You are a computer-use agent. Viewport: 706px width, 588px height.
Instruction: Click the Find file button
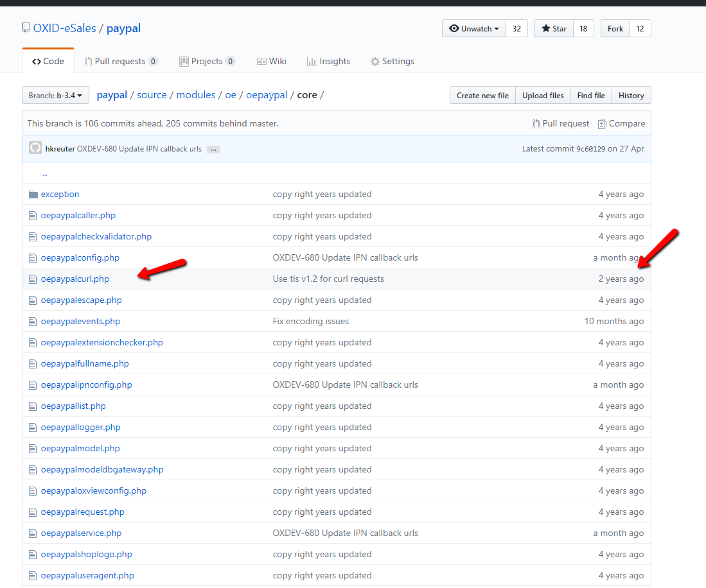coord(591,96)
